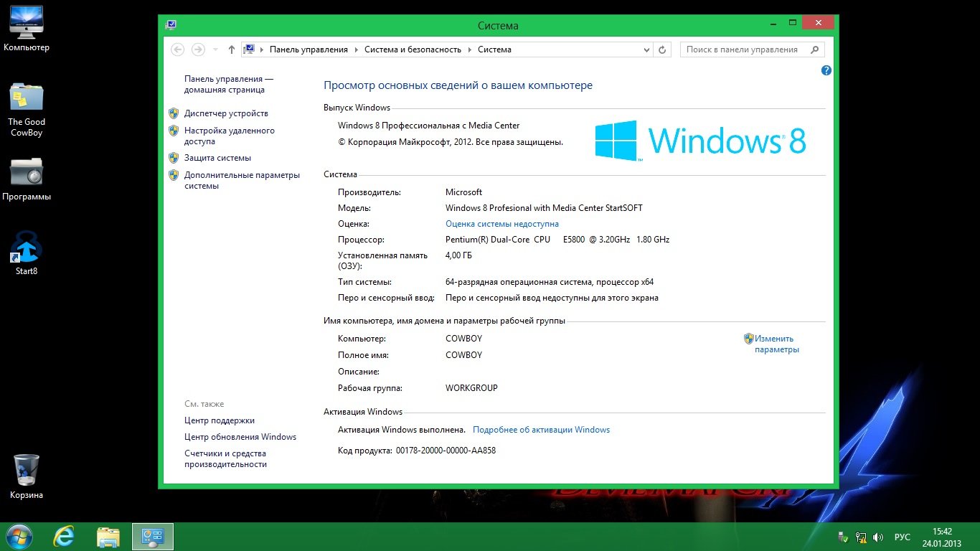This screenshot has height=551, width=980.
Task: Open Панель управления — домашняя страница link
Action: 229,85
